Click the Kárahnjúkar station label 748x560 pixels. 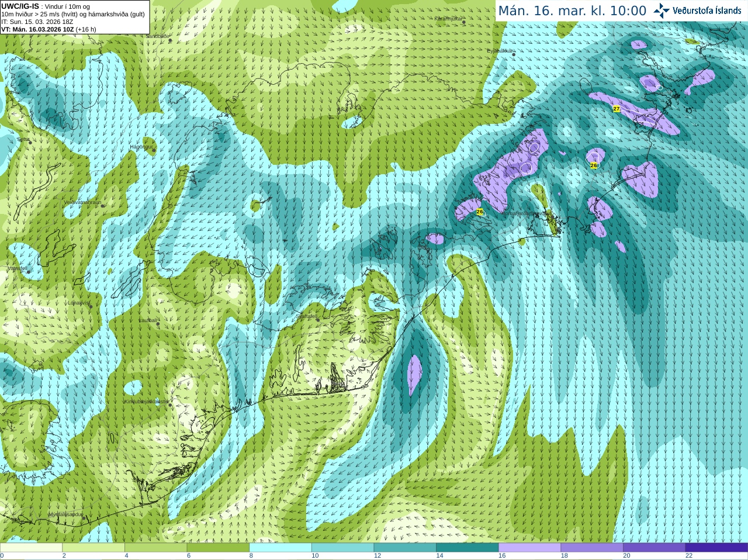[448, 19]
